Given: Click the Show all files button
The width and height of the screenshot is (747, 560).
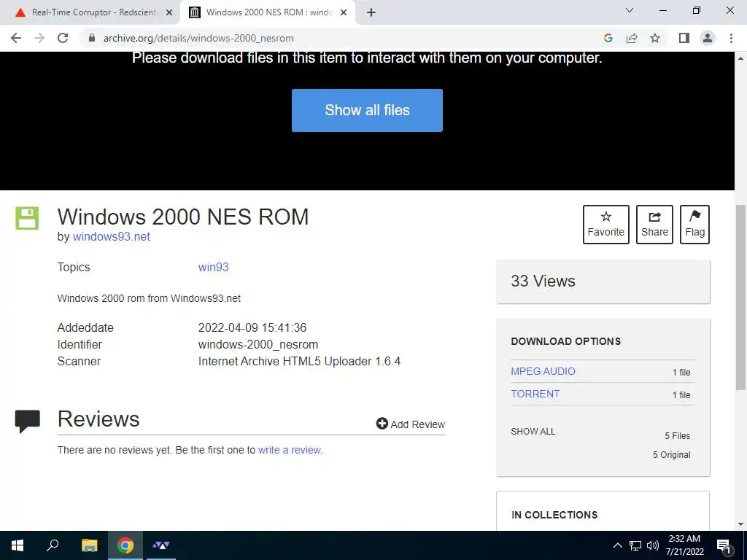Looking at the screenshot, I should 367,110.
